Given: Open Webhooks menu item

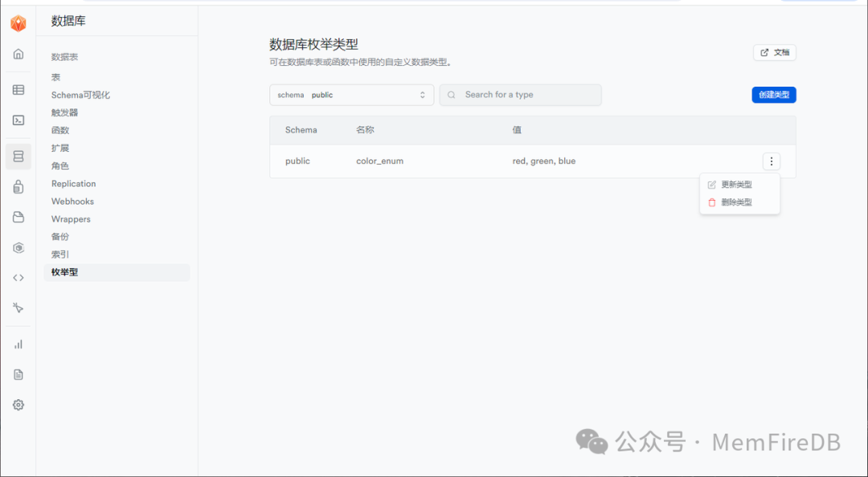Looking at the screenshot, I should (72, 202).
